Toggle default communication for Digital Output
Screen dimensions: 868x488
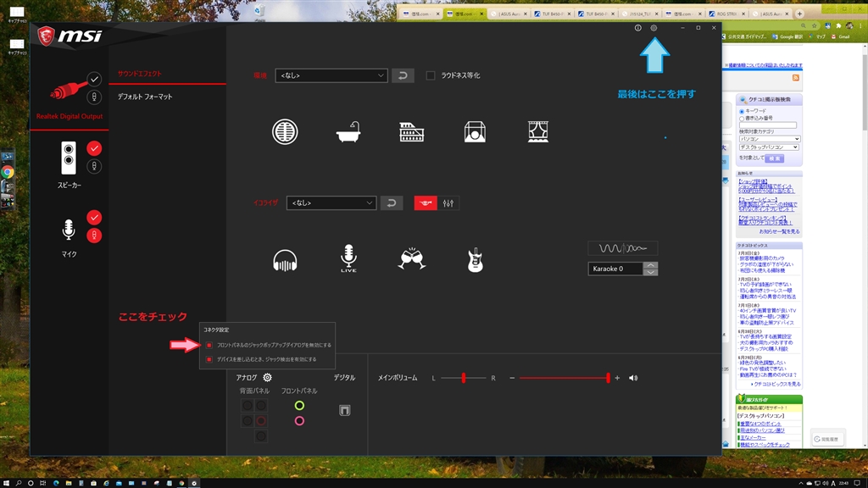94,97
